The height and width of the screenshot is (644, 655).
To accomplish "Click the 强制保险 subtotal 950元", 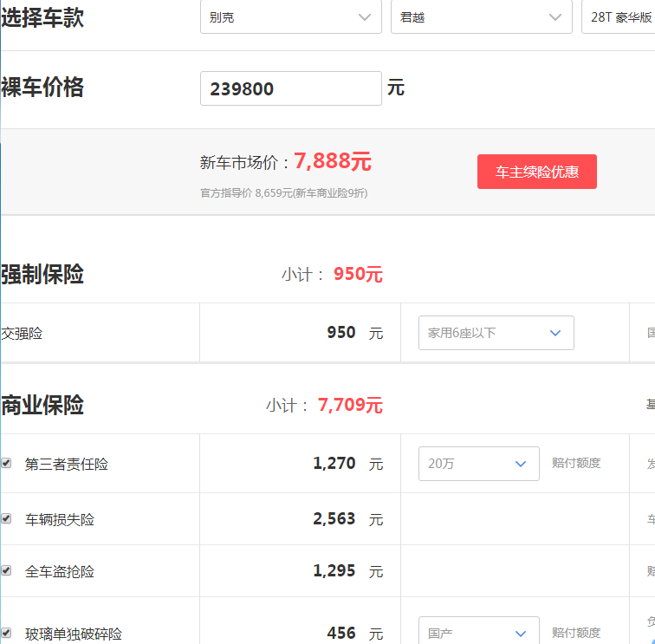I will 358,274.
